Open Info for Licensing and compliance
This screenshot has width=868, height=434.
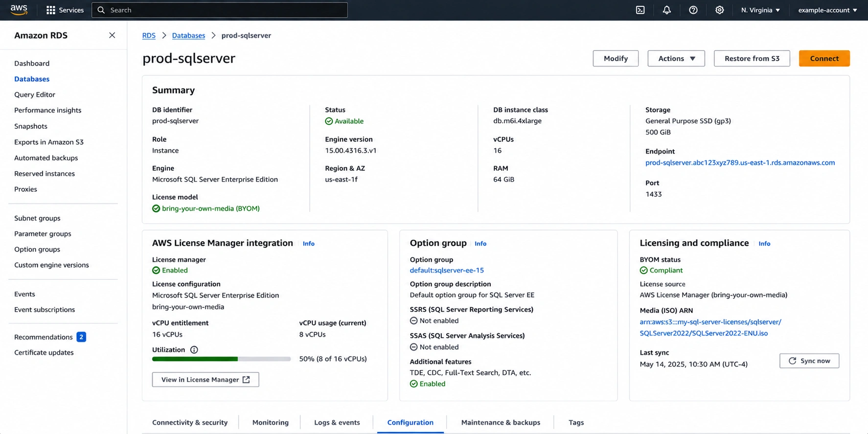click(x=764, y=243)
